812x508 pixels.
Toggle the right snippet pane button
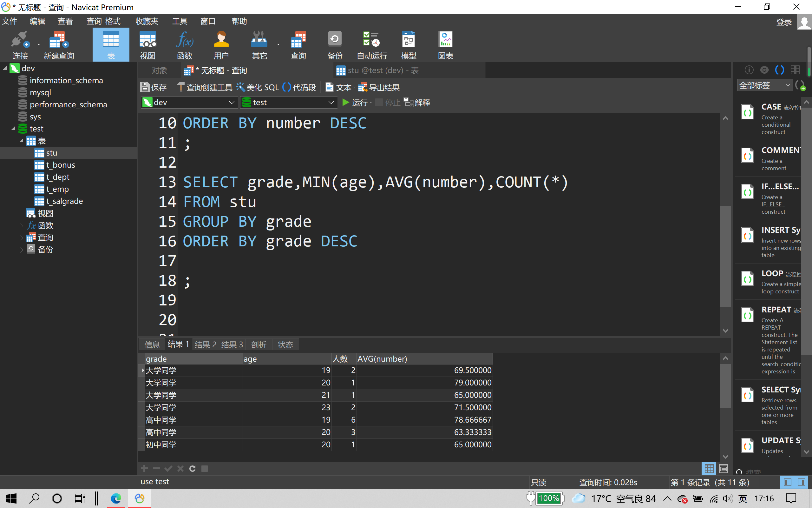(x=802, y=483)
